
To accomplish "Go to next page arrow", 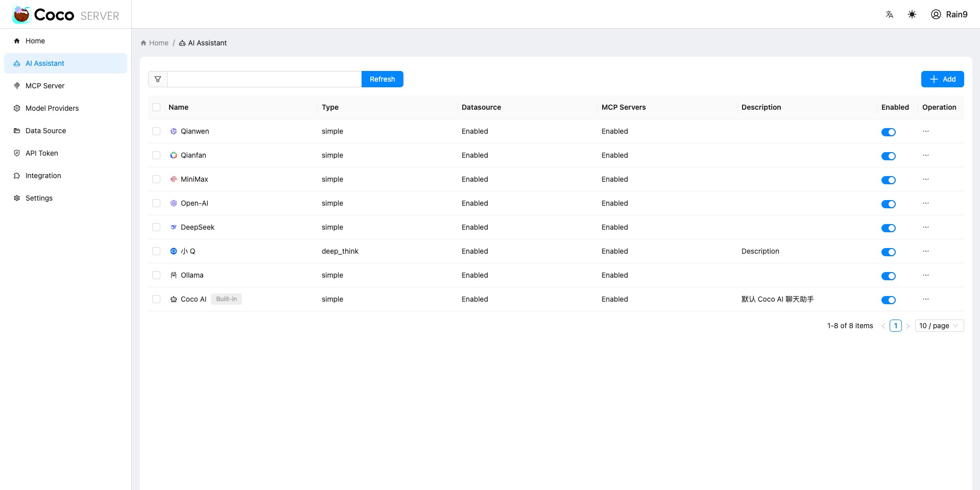I will click(x=908, y=326).
